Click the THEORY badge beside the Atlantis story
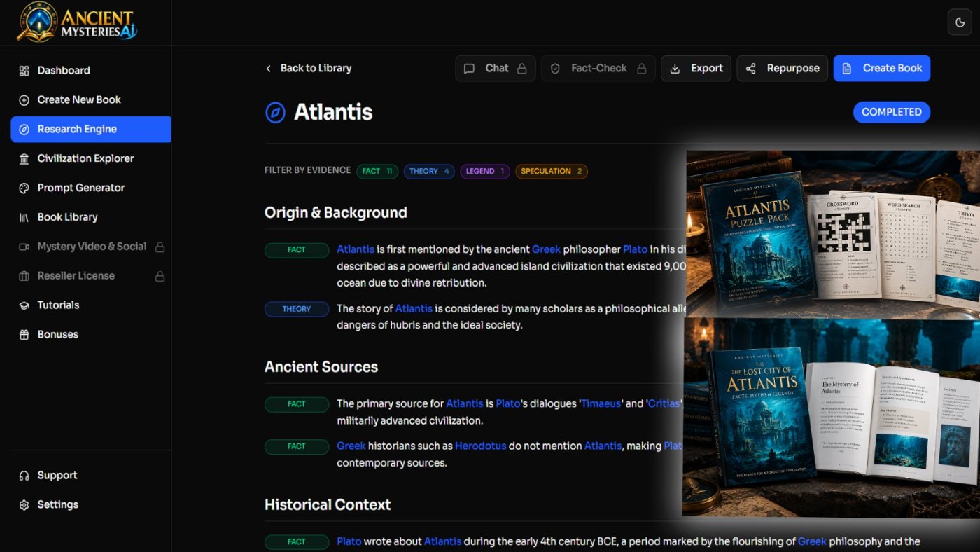Screen dimensions: 980x552 [297, 309]
